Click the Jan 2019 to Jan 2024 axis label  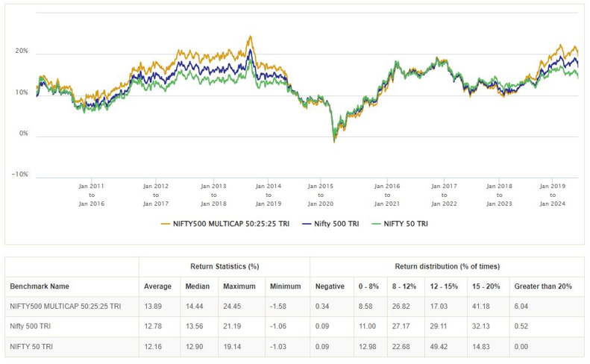[553, 195]
